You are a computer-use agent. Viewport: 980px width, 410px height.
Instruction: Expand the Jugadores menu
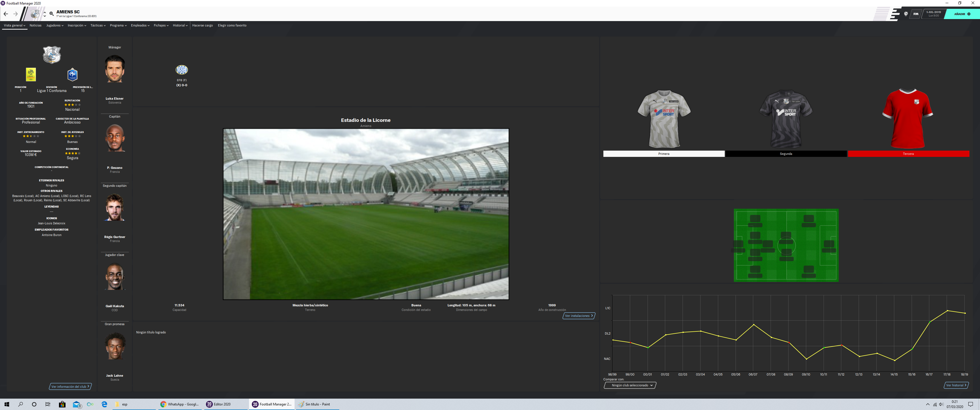(55, 25)
